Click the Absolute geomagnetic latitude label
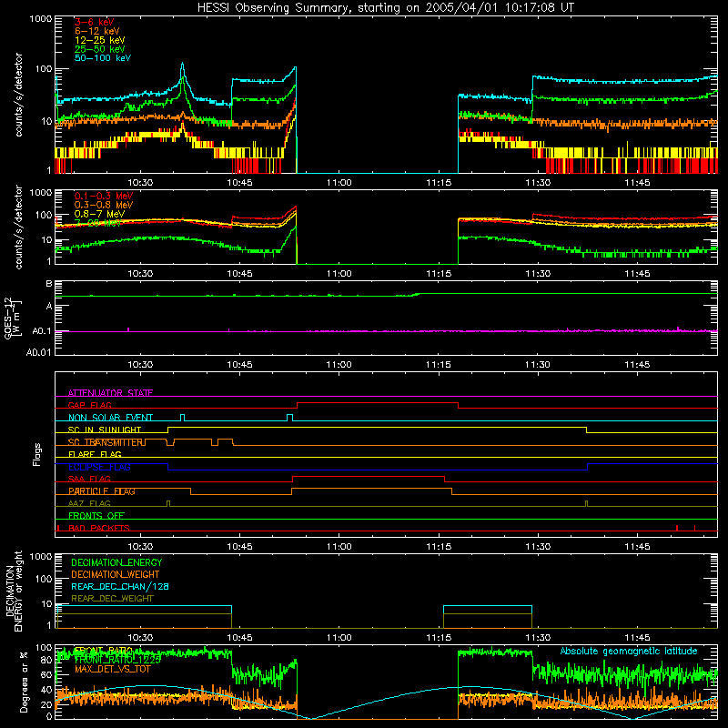 (x=629, y=651)
